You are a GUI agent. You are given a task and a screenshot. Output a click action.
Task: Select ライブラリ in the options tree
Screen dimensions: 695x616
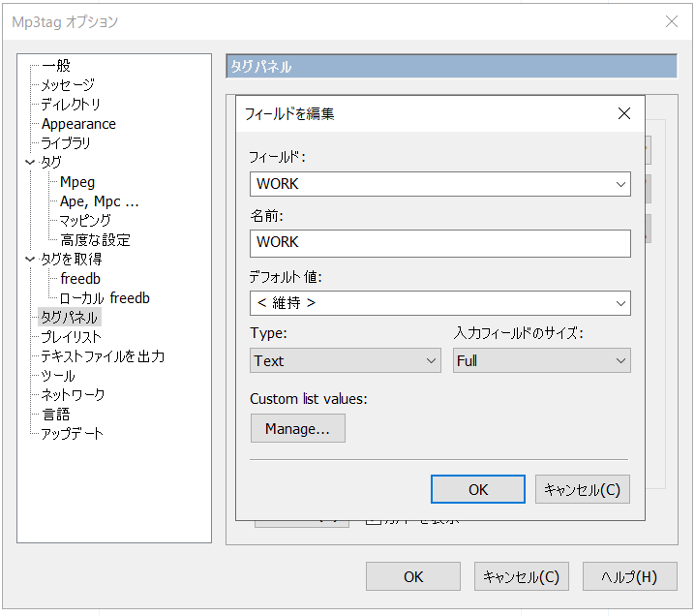coord(66,142)
